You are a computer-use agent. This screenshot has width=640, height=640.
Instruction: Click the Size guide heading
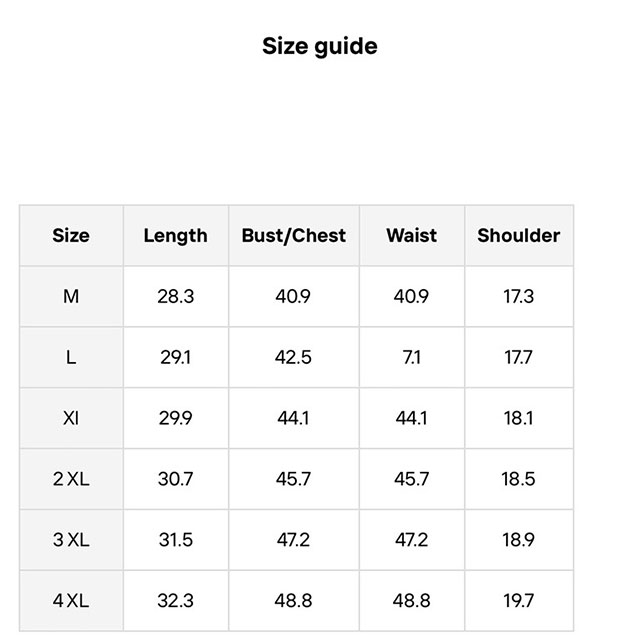pos(319,46)
